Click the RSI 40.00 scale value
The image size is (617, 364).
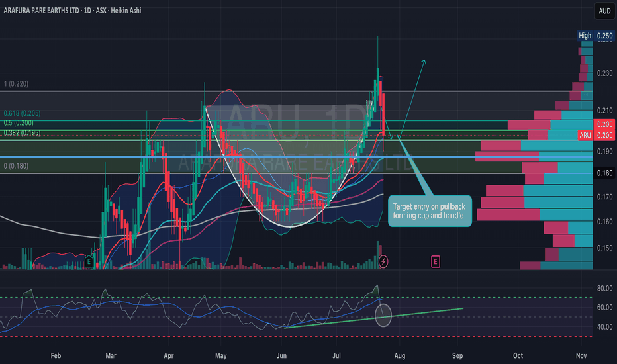(x=604, y=327)
